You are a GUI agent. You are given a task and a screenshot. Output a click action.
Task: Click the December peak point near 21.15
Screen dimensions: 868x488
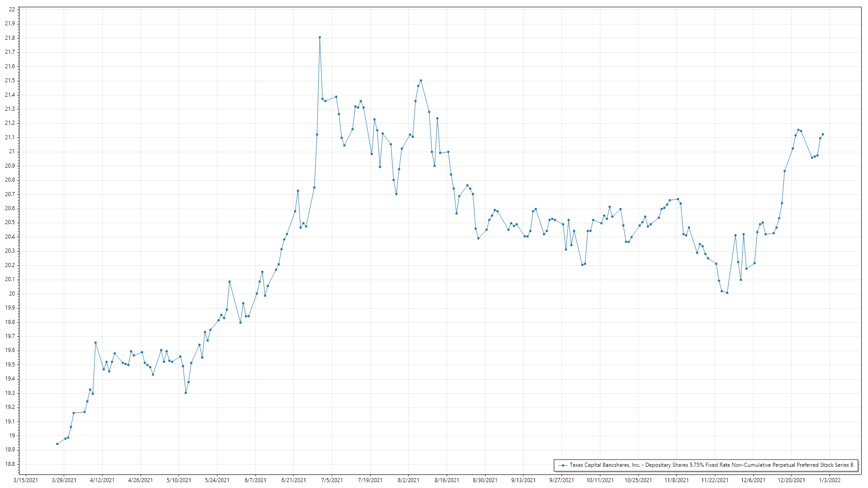coord(798,130)
